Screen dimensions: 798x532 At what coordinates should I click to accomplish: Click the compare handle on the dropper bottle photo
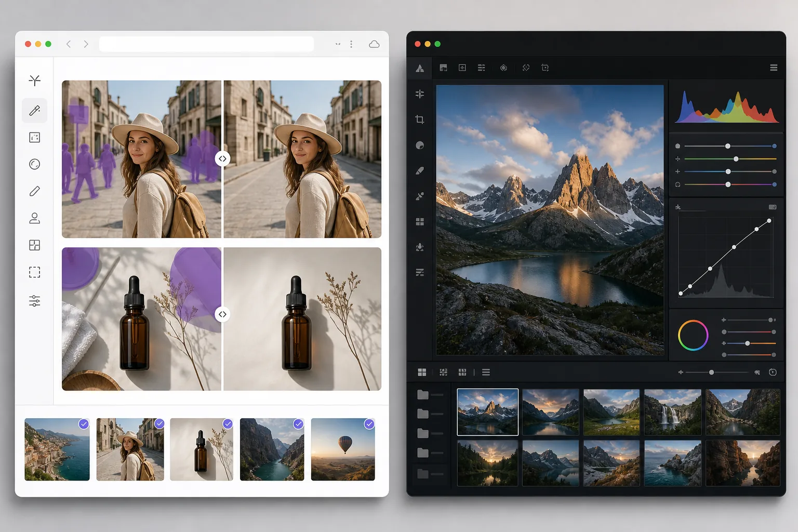(x=222, y=314)
